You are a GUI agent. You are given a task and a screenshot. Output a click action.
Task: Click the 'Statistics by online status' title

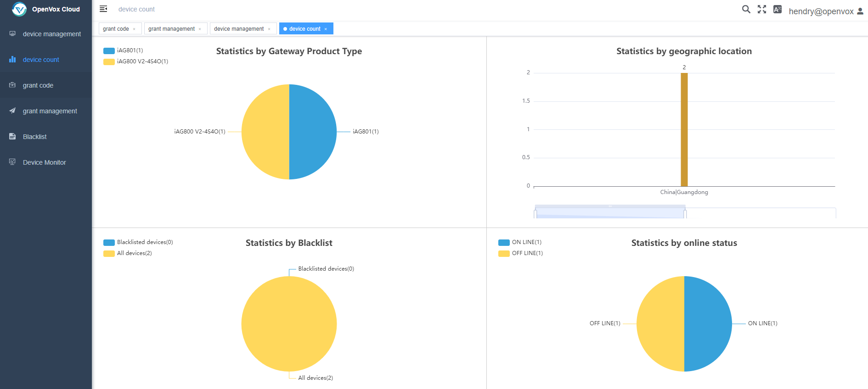[684, 243]
